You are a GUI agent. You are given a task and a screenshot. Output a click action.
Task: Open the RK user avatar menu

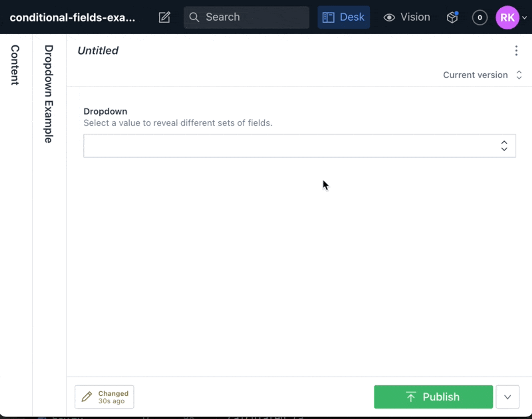point(507,17)
